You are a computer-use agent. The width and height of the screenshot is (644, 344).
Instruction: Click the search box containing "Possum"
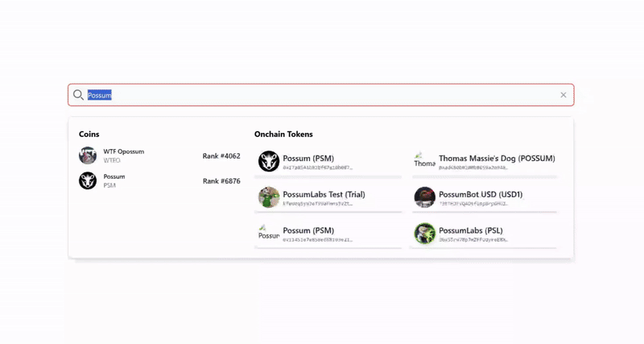pyautogui.click(x=322, y=95)
